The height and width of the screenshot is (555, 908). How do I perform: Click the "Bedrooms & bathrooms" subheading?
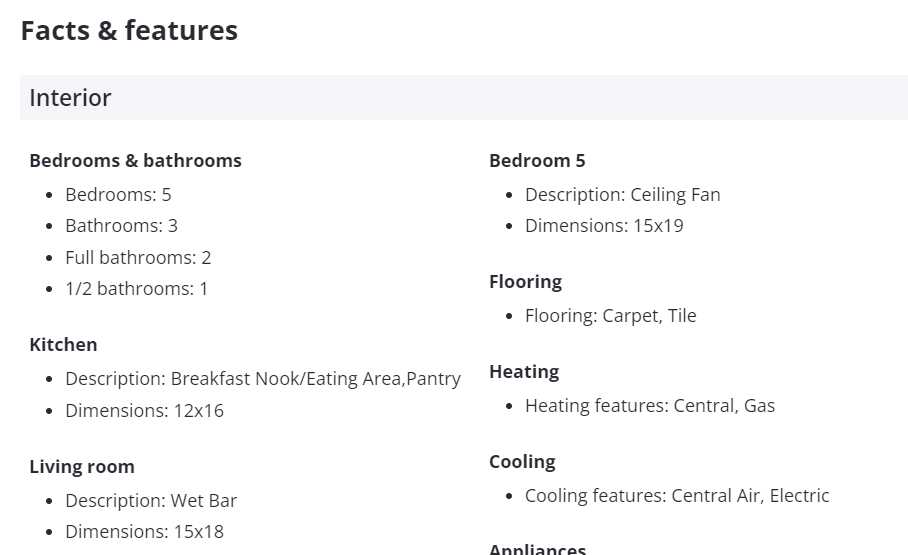135,161
